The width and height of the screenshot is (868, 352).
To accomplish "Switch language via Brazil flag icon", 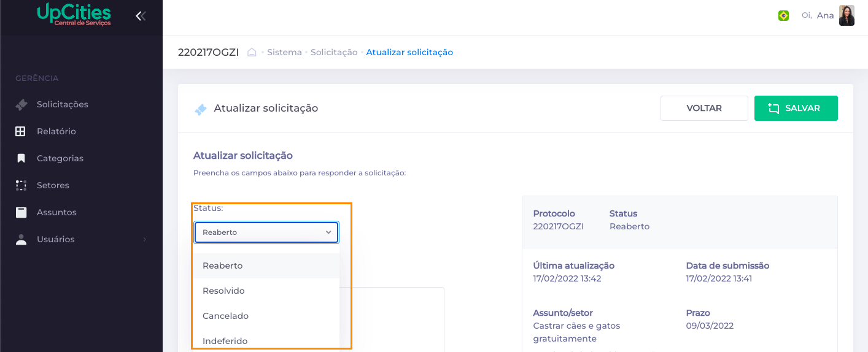I will pyautogui.click(x=783, y=16).
